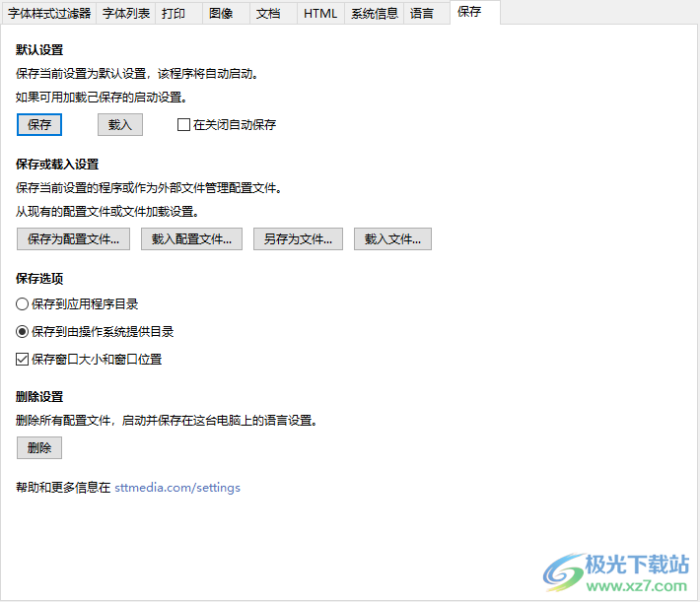Open the 文档 tab

point(273,14)
